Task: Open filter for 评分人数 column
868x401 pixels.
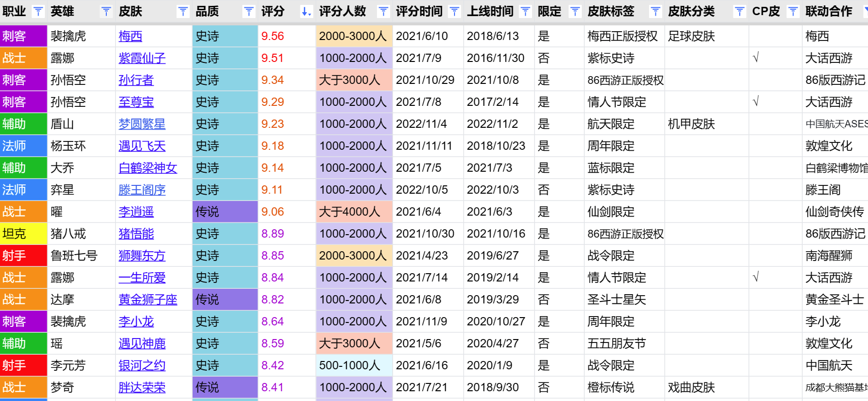Action: coord(383,11)
